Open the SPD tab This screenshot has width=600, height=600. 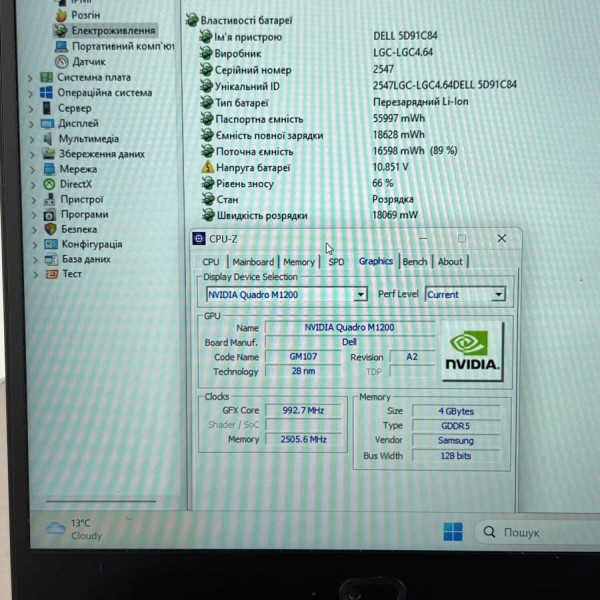tap(336, 262)
